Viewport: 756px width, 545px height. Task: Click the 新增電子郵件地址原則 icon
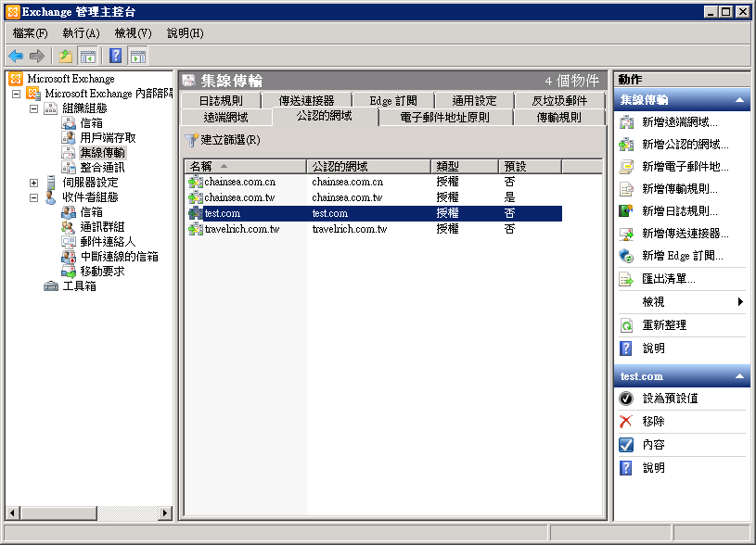[626, 167]
